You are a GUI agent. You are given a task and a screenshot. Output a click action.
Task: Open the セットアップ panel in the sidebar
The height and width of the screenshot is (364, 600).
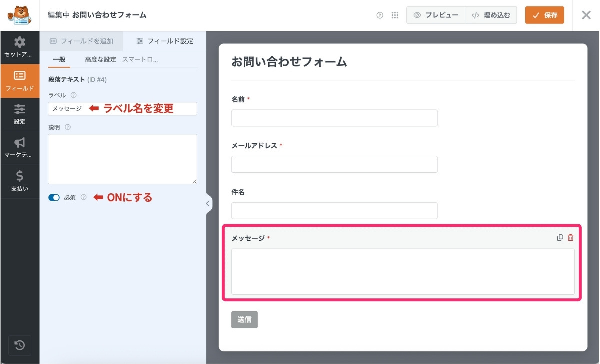tap(19, 47)
